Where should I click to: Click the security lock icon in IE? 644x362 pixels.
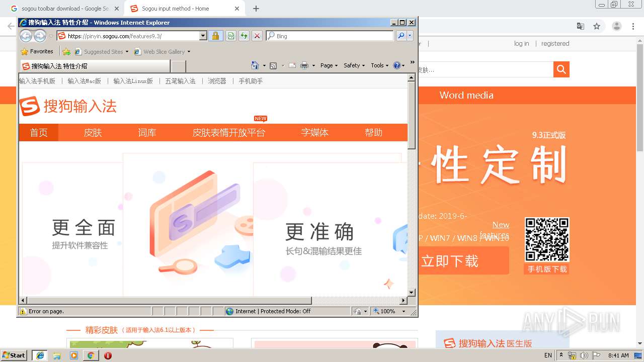[215, 36]
